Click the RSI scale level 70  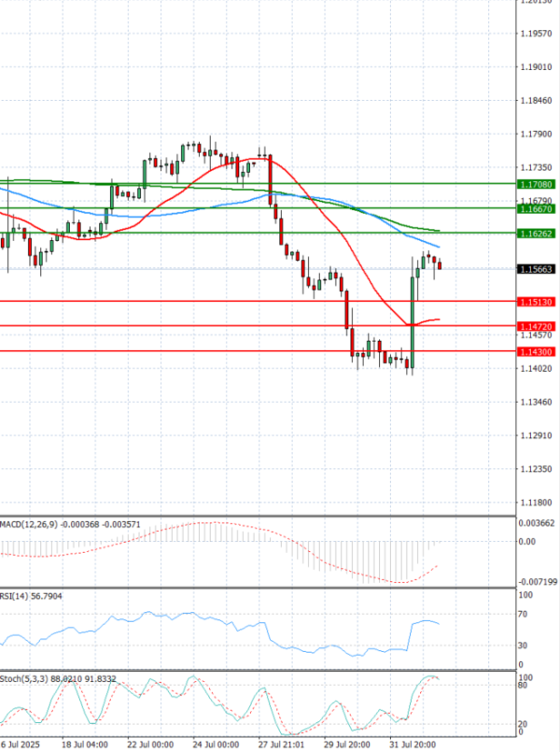523,614
